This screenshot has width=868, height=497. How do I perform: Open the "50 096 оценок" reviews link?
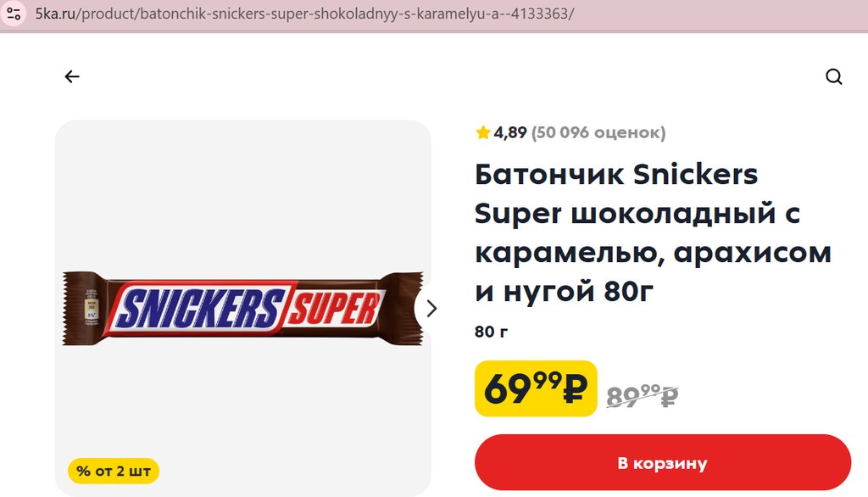coord(598,133)
